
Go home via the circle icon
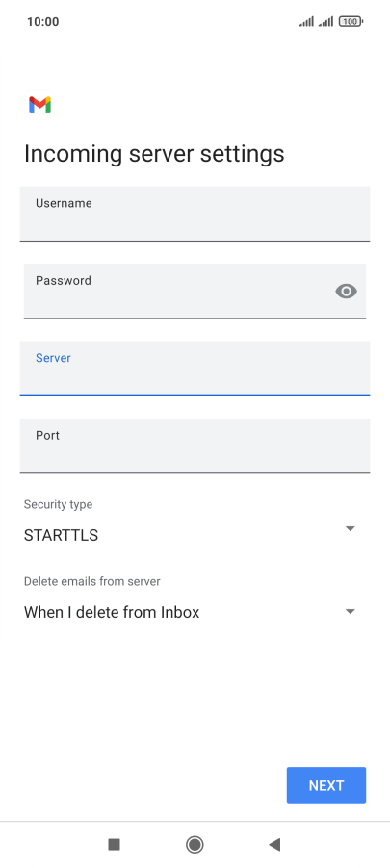(x=195, y=844)
